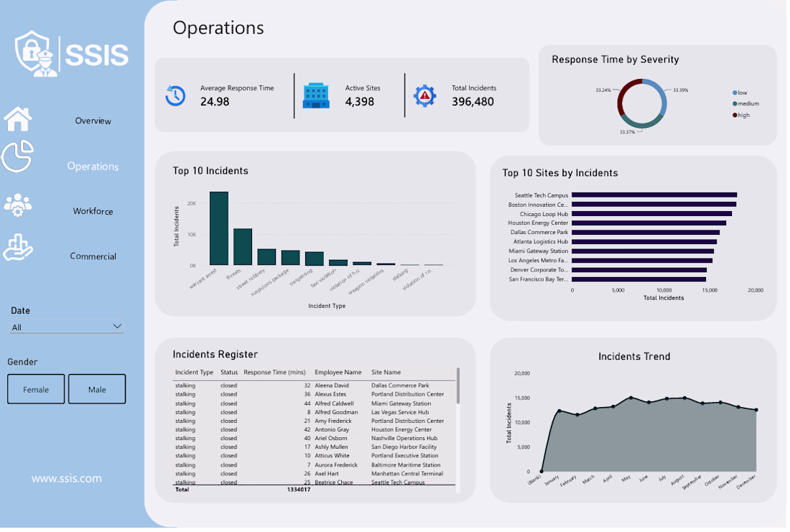
Task: Open the www.ssis.com link
Action: (x=67, y=479)
